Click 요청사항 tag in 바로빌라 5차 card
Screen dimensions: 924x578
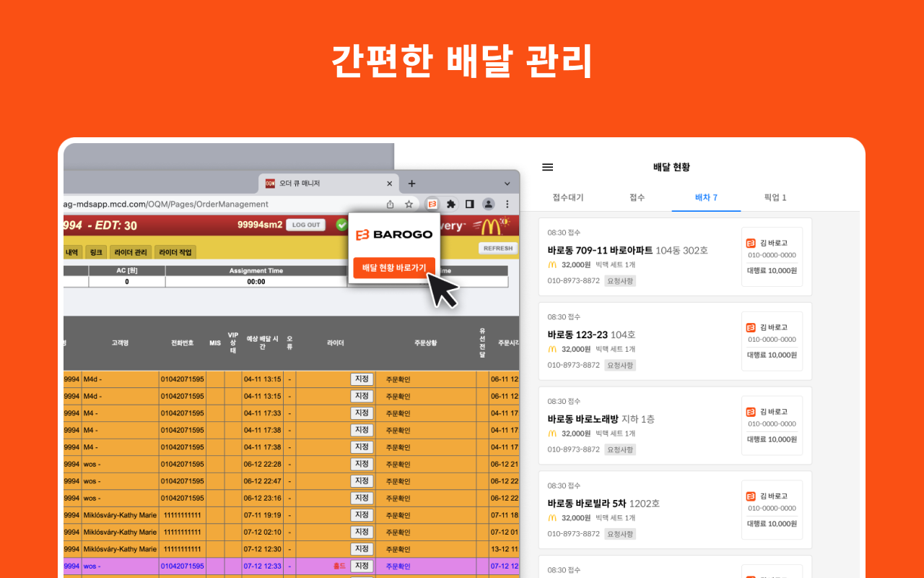(620, 534)
